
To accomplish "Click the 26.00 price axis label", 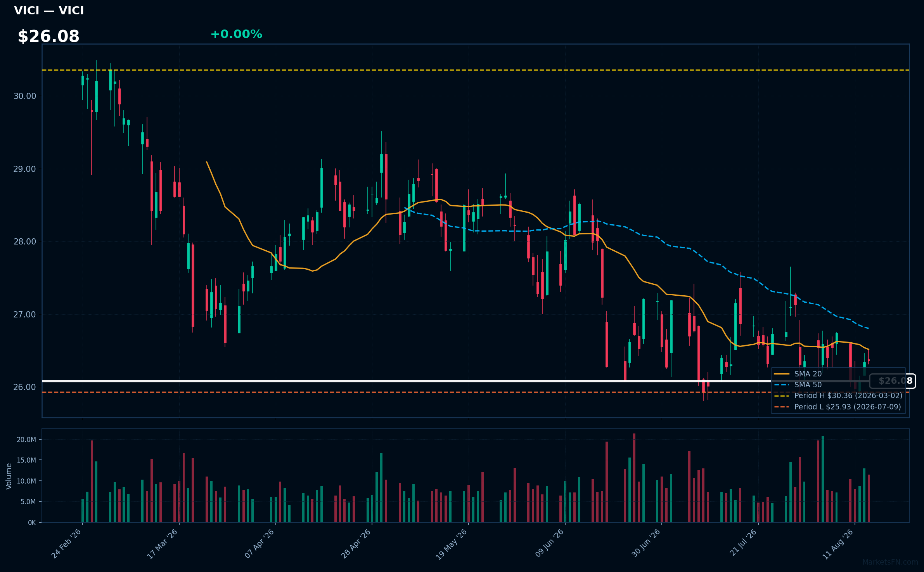I will coord(25,387).
